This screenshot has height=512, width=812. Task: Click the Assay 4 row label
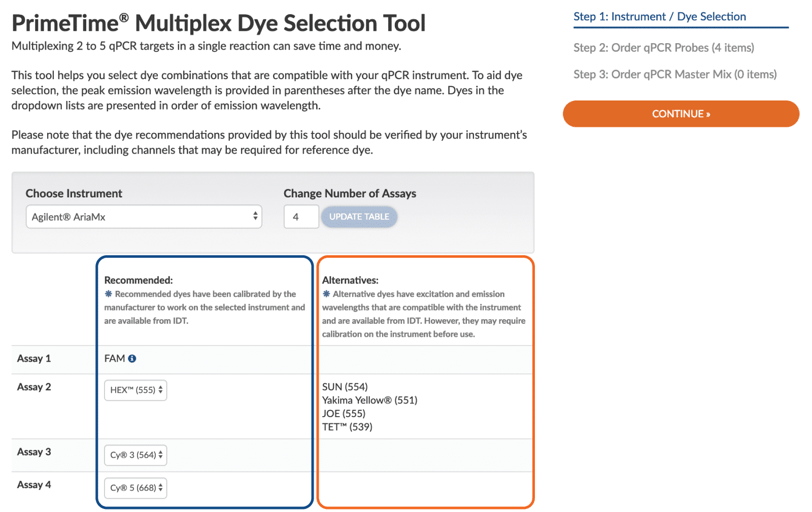[x=34, y=485]
